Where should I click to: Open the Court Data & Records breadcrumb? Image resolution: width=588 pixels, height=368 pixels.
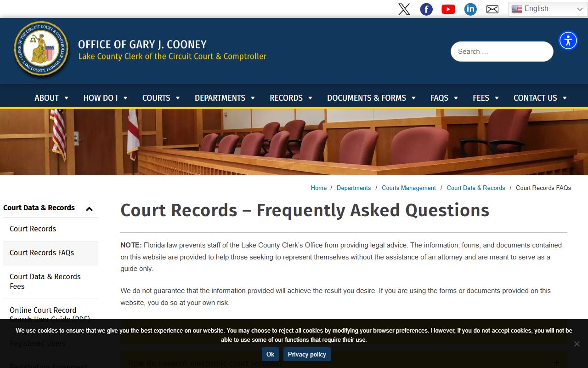click(x=476, y=188)
